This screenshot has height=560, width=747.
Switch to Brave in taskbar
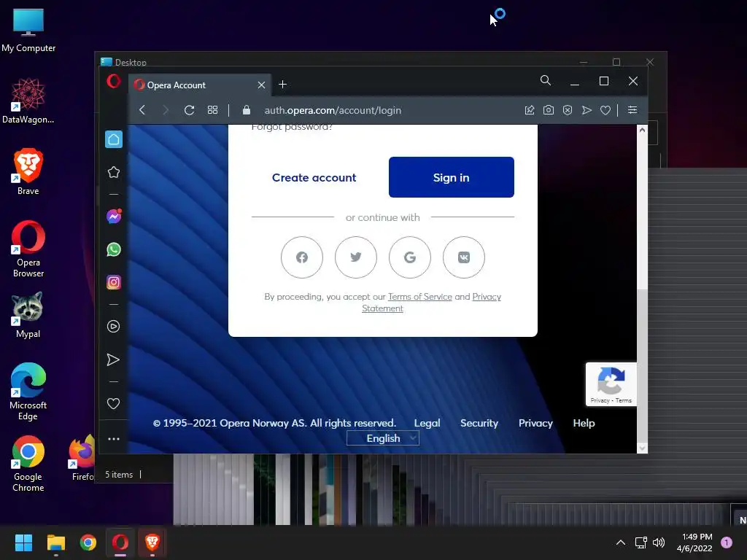(x=152, y=542)
